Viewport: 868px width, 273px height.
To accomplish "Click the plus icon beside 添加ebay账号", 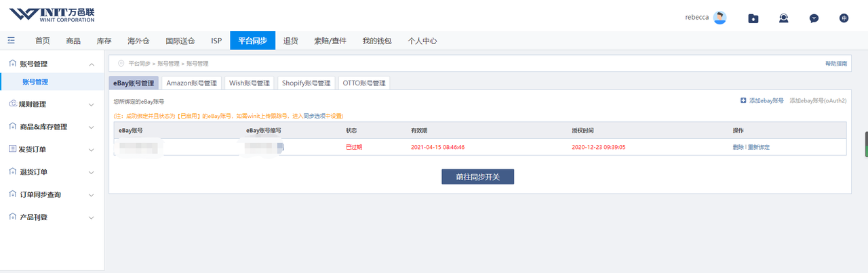I will 743,100.
